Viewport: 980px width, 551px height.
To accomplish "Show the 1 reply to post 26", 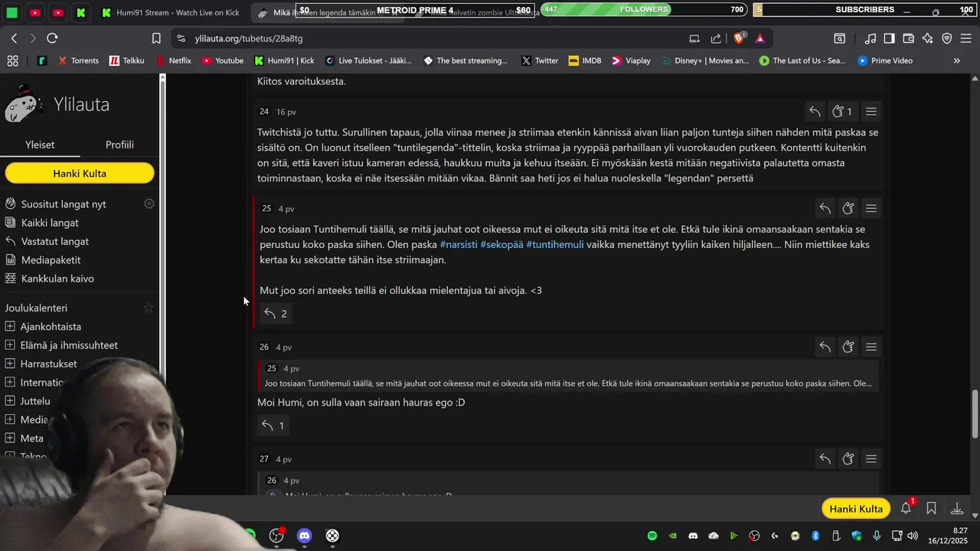I will (273, 425).
